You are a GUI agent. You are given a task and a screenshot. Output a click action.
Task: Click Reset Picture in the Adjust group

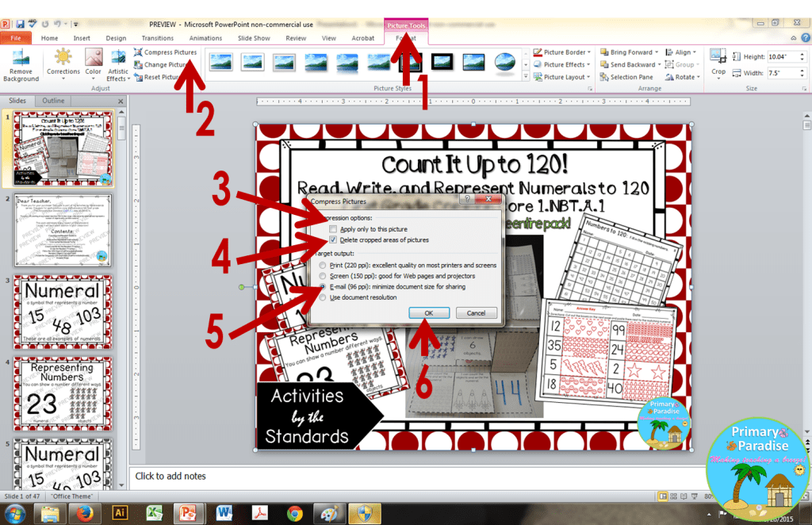pos(157,77)
